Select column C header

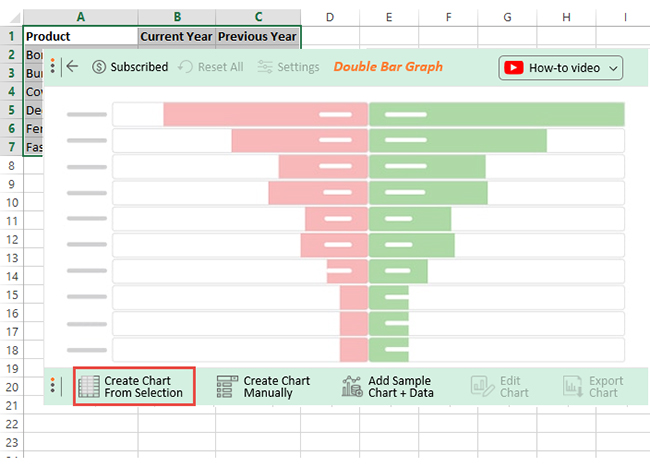[x=258, y=17]
